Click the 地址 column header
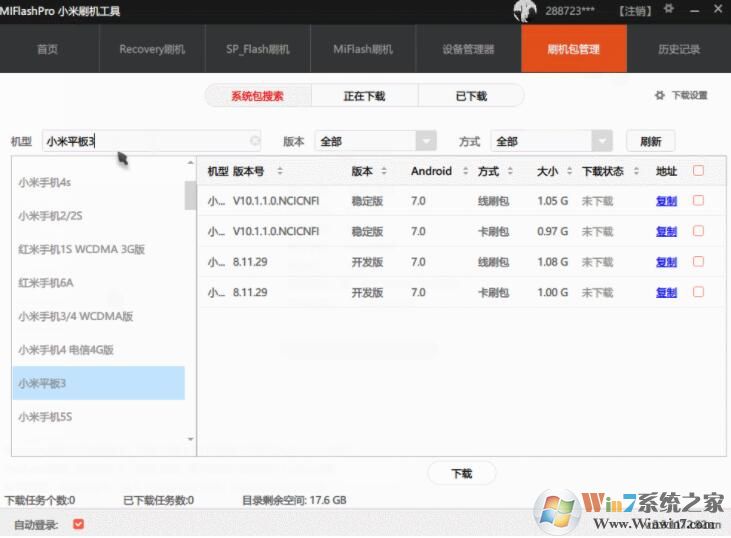 point(666,171)
